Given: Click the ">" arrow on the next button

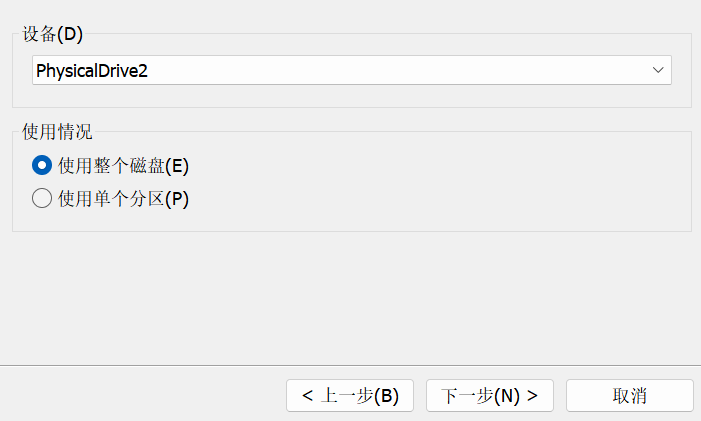Looking at the screenshot, I should click(x=533, y=395).
